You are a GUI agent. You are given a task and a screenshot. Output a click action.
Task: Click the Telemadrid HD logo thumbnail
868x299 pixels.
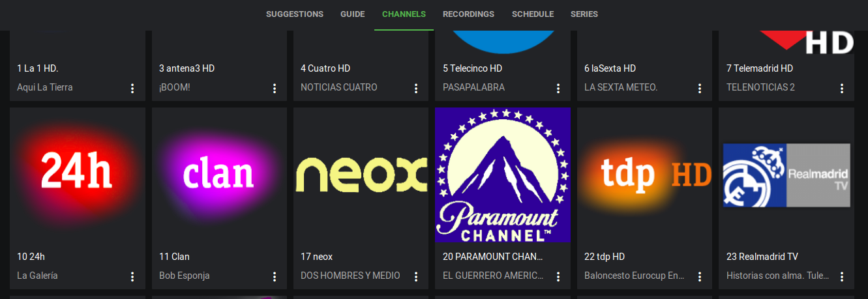786,42
